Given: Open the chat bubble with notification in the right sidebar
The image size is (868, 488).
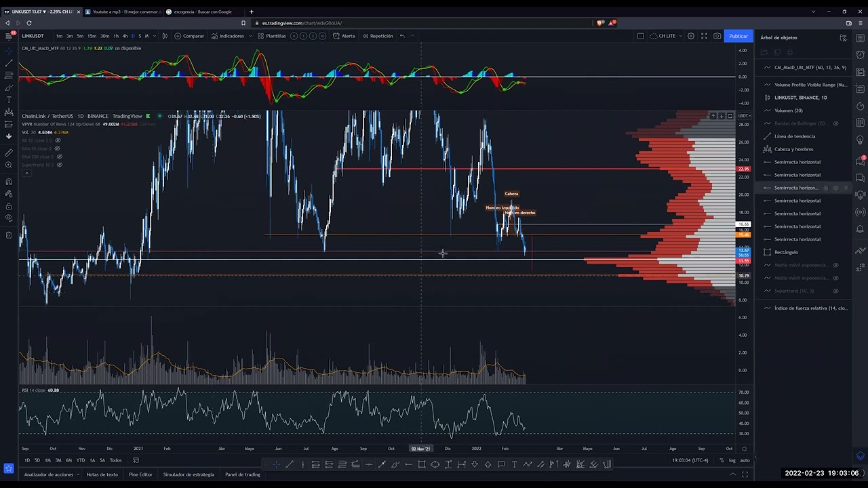Looking at the screenshot, I should point(861,160).
